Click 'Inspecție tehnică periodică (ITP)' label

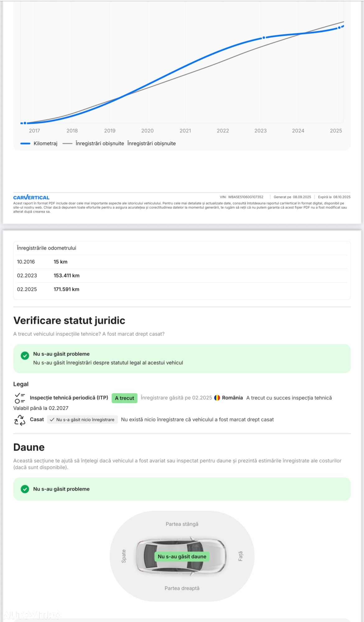pos(69,398)
